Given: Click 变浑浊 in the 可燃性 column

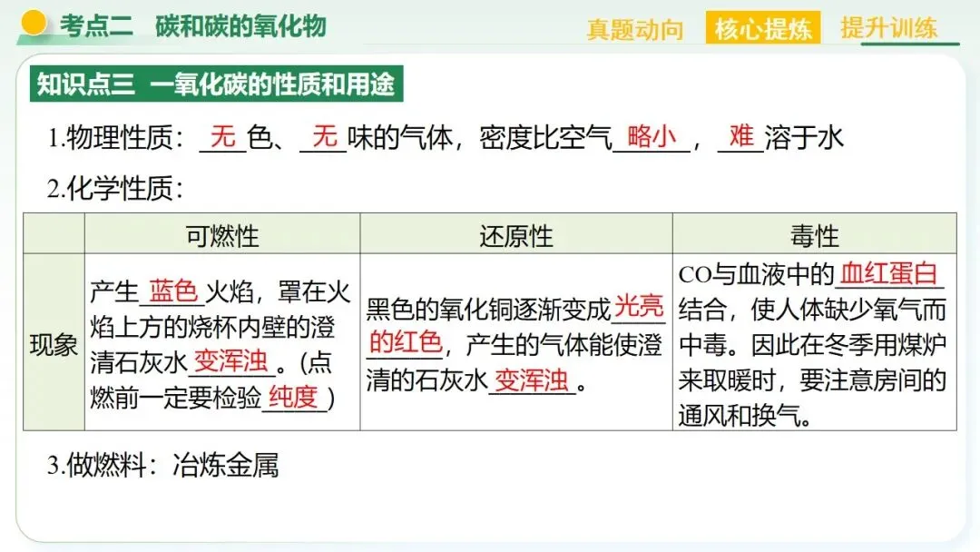Looking at the screenshot, I should click(230, 361).
